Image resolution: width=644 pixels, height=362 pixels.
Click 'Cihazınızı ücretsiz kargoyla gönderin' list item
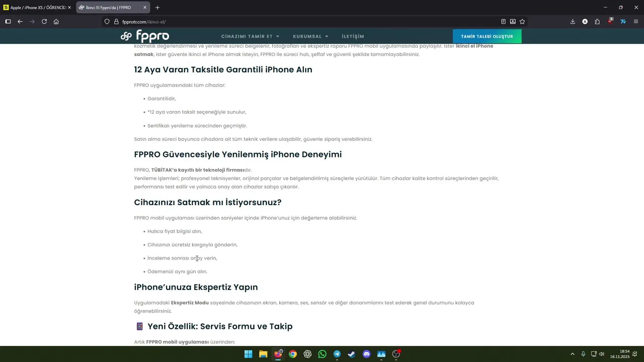click(x=192, y=245)
